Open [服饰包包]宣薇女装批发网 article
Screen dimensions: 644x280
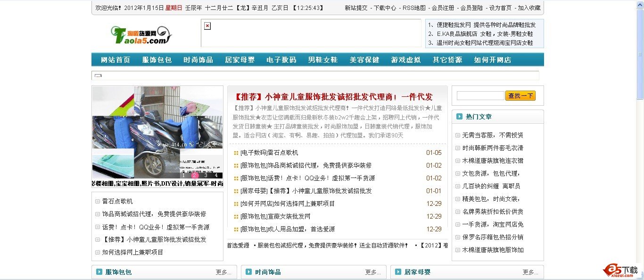(x=275, y=216)
